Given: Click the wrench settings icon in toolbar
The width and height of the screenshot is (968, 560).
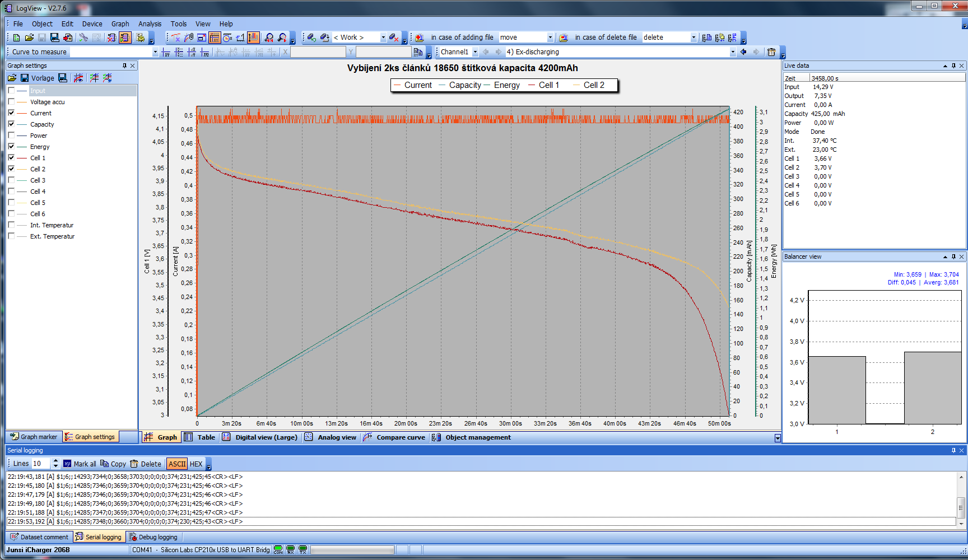Looking at the screenshot, I should [x=83, y=38].
